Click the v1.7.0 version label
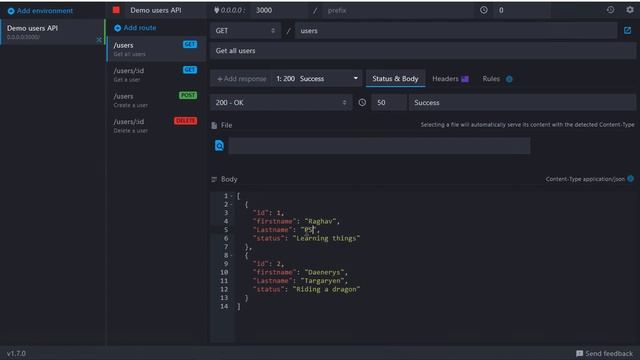The image size is (640, 360). (16, 353)
